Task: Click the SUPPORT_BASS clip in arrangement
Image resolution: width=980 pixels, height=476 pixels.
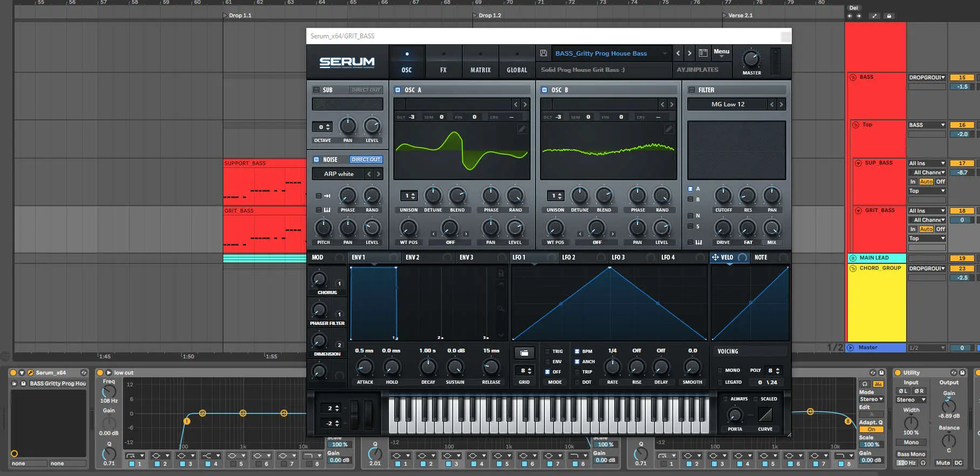Action: (x=264, y=182)
